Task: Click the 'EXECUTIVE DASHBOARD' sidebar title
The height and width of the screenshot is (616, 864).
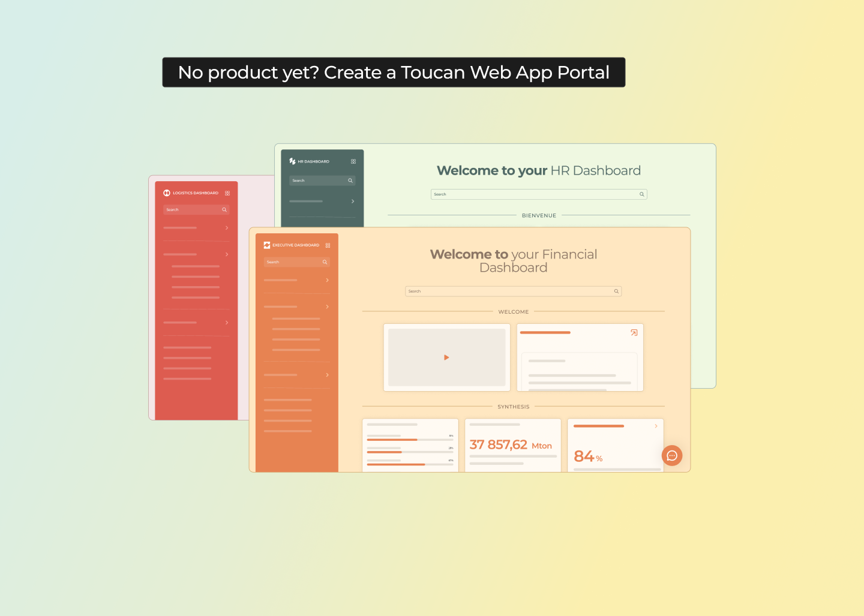Action: [296, 245]
